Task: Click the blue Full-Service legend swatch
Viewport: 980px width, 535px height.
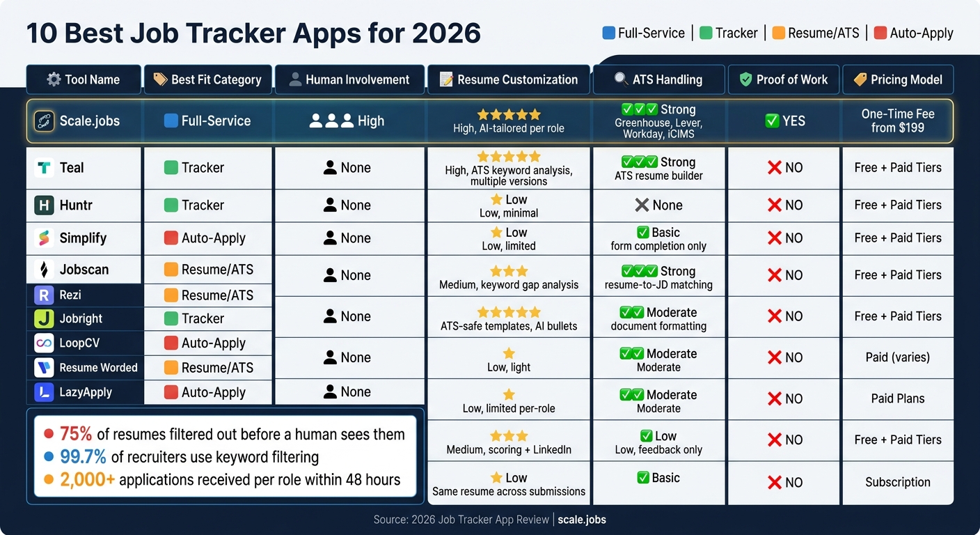Action: tap(608, 33)
